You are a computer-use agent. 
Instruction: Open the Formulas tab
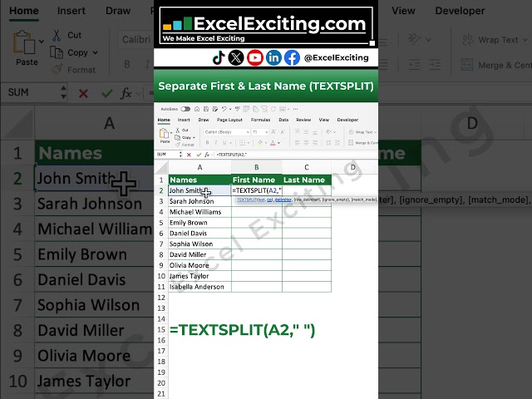pos(260,120)
